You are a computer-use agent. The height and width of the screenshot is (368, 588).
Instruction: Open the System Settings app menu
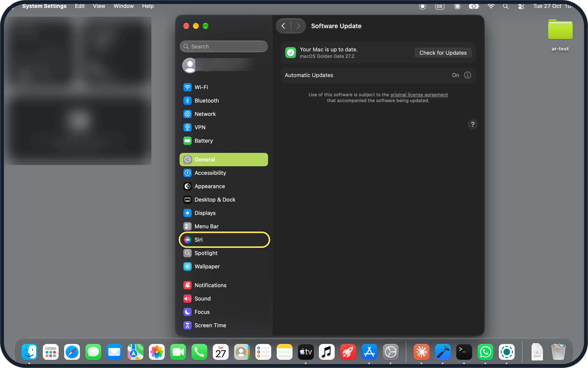44,6
